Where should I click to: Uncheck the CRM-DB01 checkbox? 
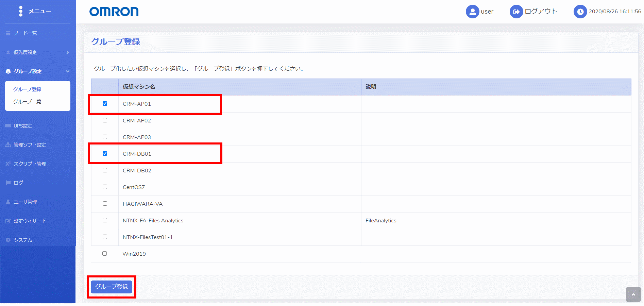(x=105, y=154)
